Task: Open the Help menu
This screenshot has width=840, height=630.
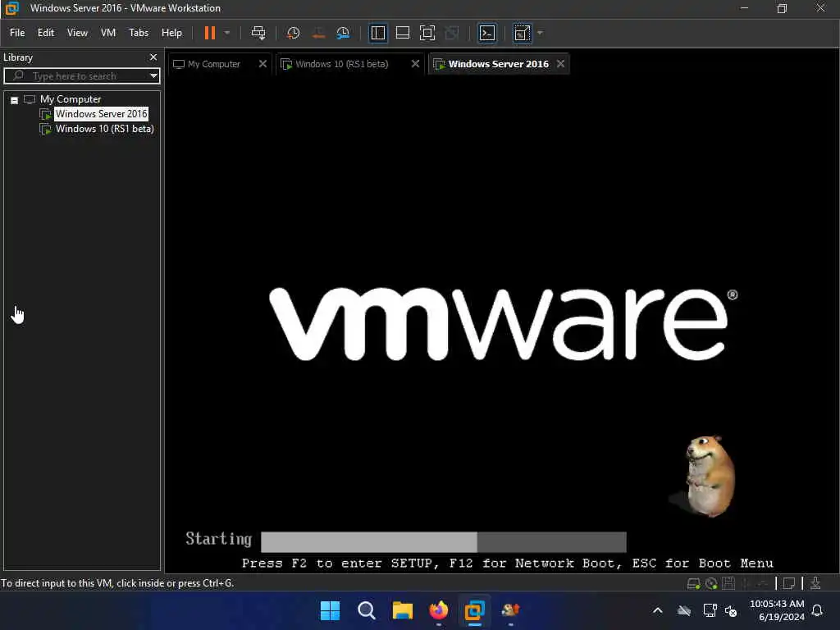Action: (x=171, y=33)
